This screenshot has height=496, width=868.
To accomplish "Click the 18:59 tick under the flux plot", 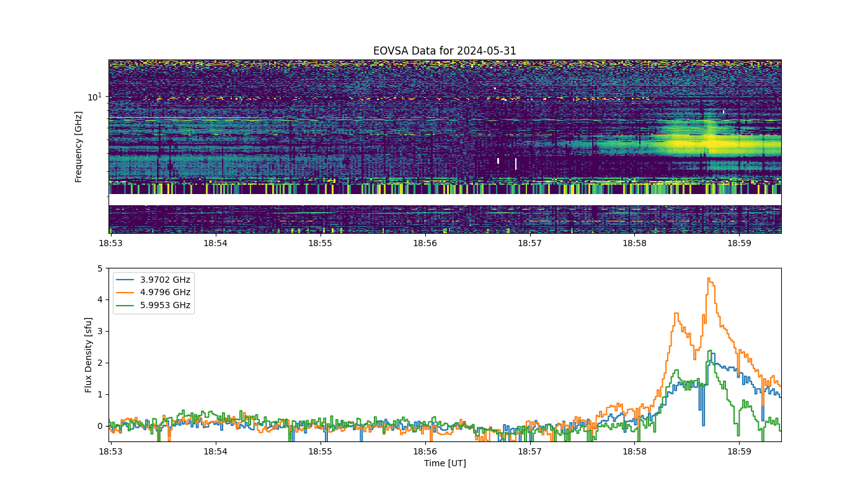I will pyautogui.click(x=739, y=452).
